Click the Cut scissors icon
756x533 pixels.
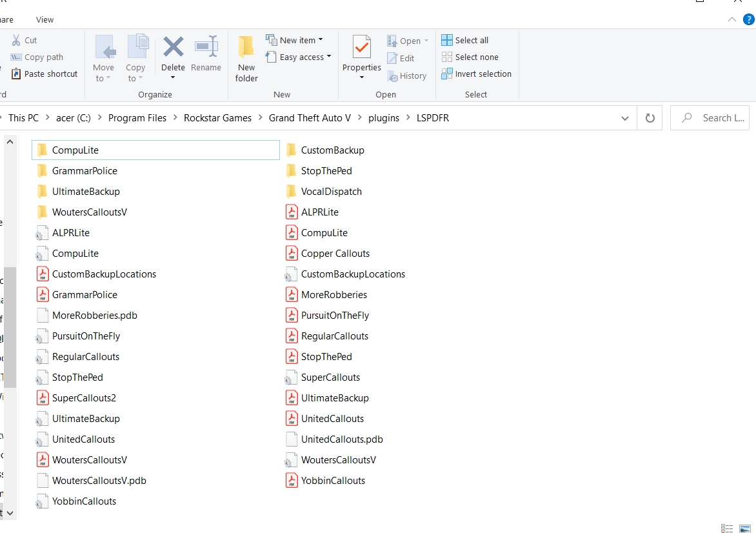(16, 41)
